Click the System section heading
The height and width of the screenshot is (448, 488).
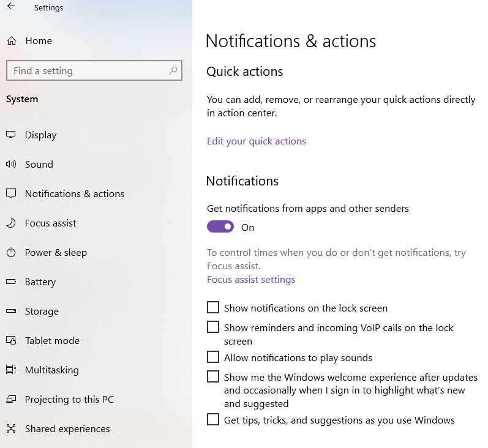[x=22, y=99]
